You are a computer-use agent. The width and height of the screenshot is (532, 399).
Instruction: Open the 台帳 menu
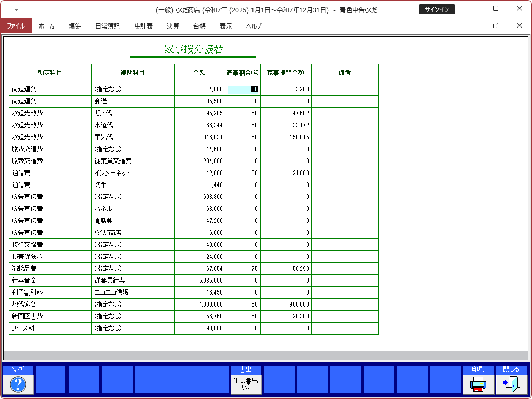pos(199,26)
